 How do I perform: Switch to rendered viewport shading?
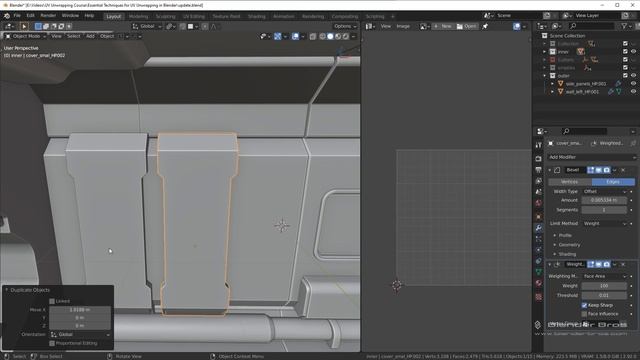(346, 36)
